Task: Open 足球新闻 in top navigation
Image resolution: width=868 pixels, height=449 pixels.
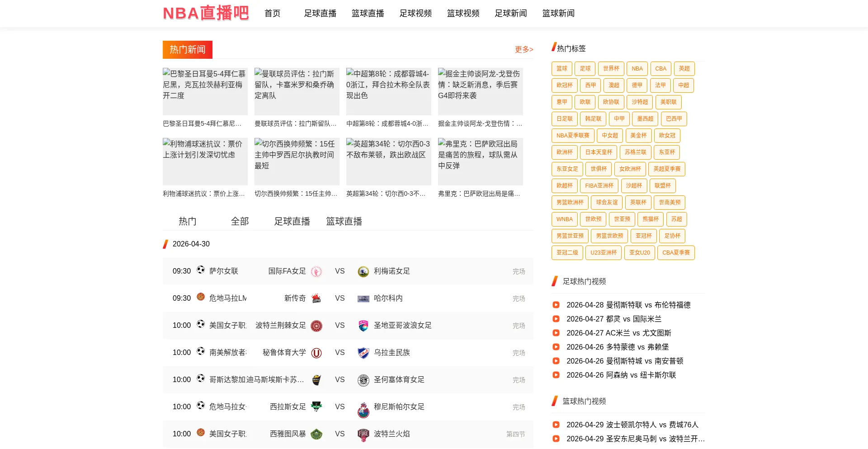Action: pos(511,13)
